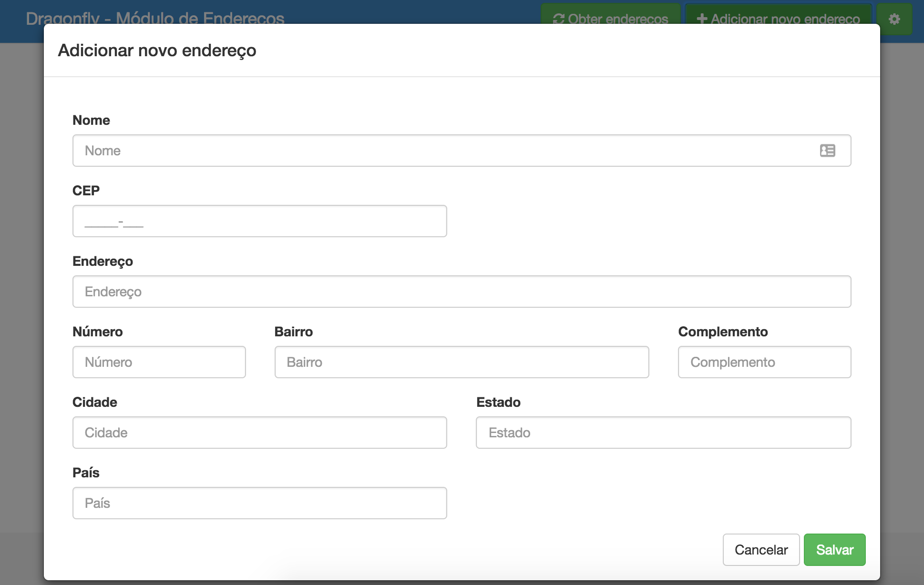The width and height of the screenshot is (924, 585).
Task: Save the new address with Salvar
Action: 835,550
